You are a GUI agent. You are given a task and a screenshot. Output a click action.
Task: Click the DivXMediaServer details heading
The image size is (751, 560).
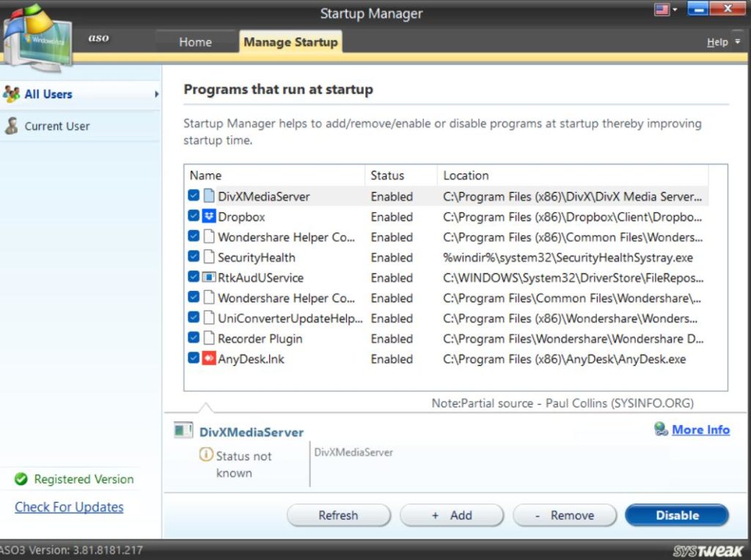(252, 432)
